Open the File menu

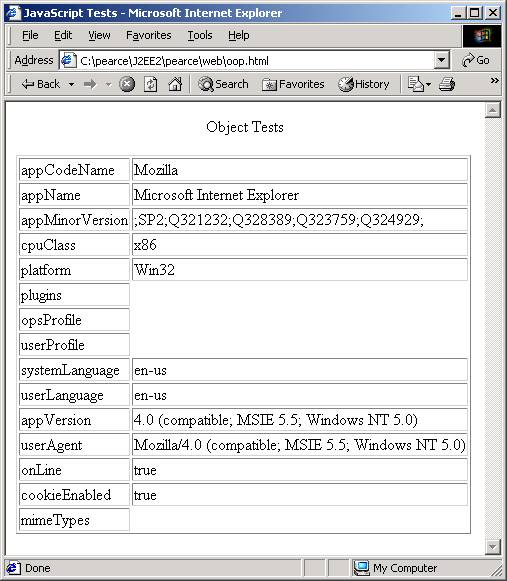(30, 35)
